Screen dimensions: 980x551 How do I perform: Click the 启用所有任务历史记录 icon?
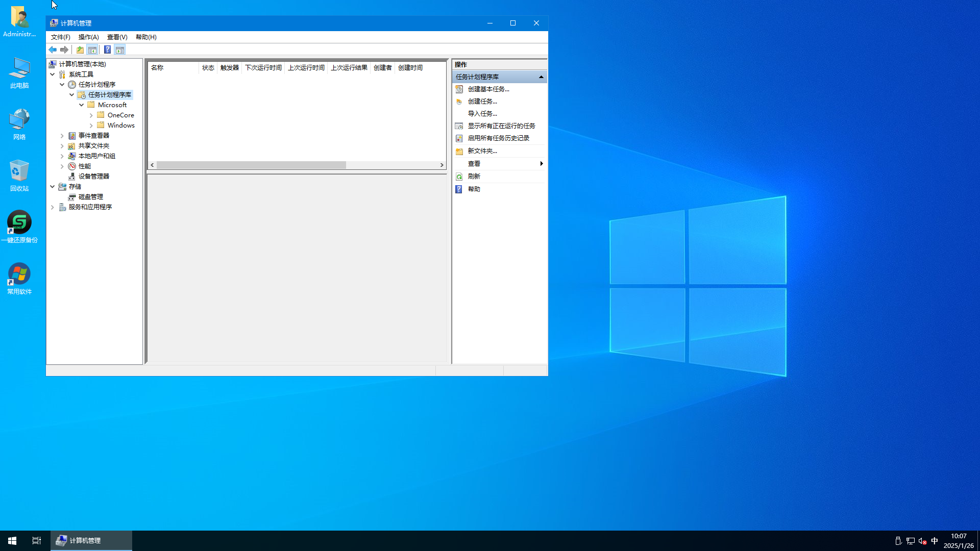(459, 138)
